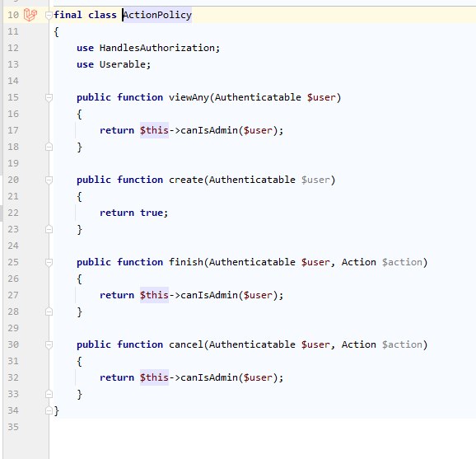
Task: Click line number 12 in the gutter
Action: tap(13, 48)
